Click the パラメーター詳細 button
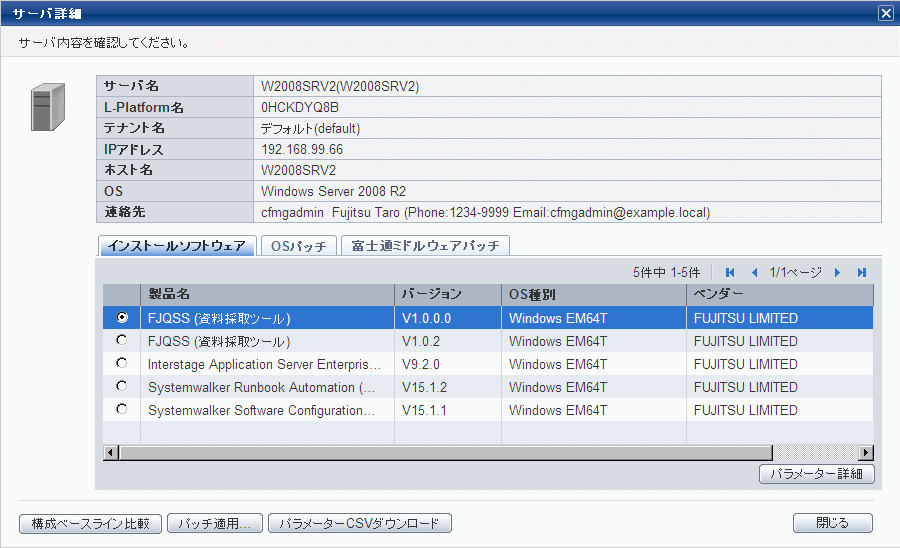 [817, 474]
